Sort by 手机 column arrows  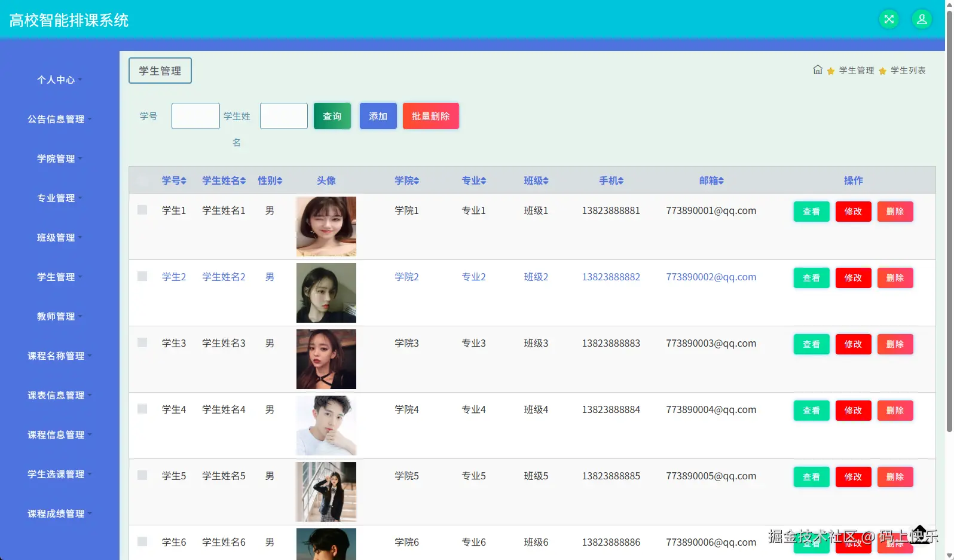click(620, 180)
